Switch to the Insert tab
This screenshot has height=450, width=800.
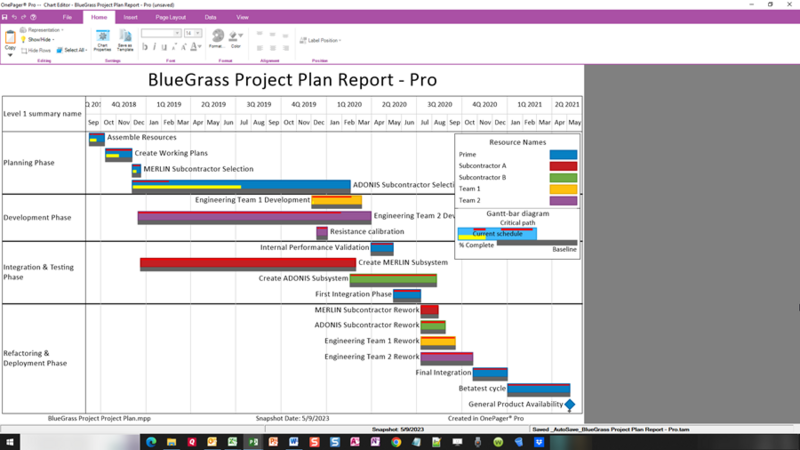(x=130, y=17)
